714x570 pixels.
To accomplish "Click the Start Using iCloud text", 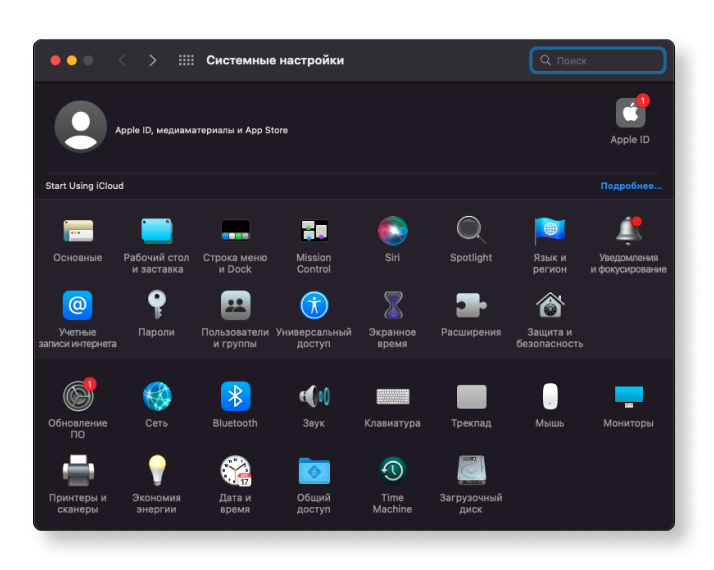I will [x=85, y=186].
